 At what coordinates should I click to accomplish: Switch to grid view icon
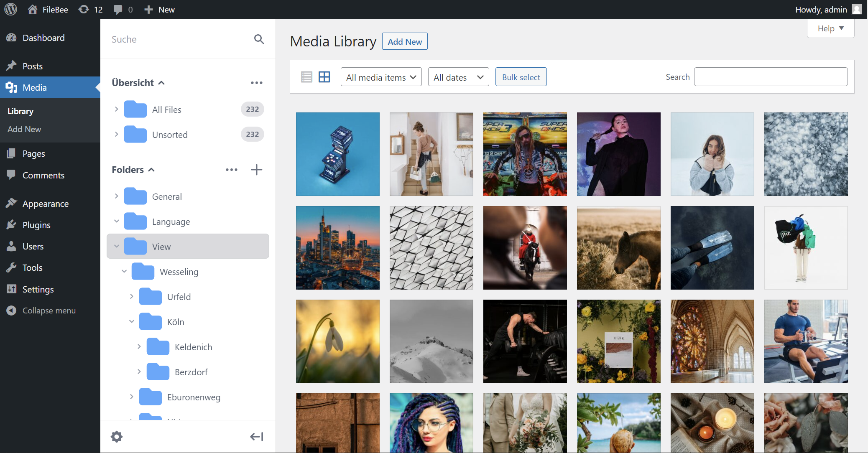click(324, 77)
